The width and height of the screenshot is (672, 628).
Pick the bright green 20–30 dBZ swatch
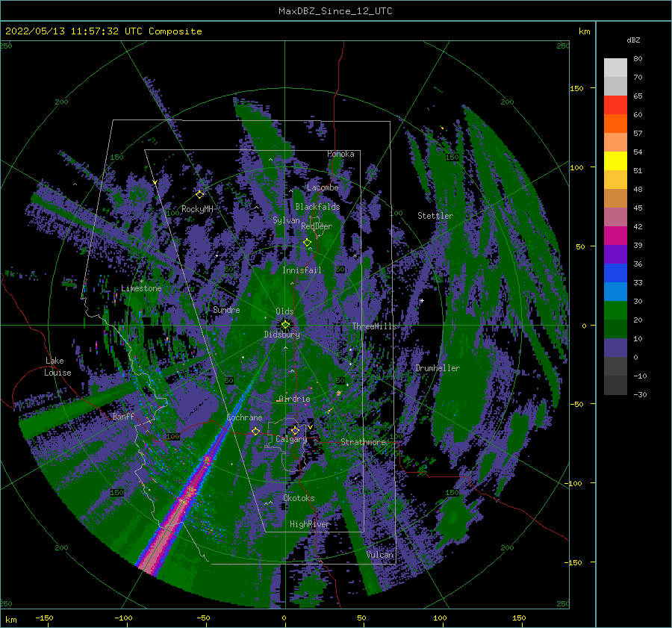pos(615,311)
